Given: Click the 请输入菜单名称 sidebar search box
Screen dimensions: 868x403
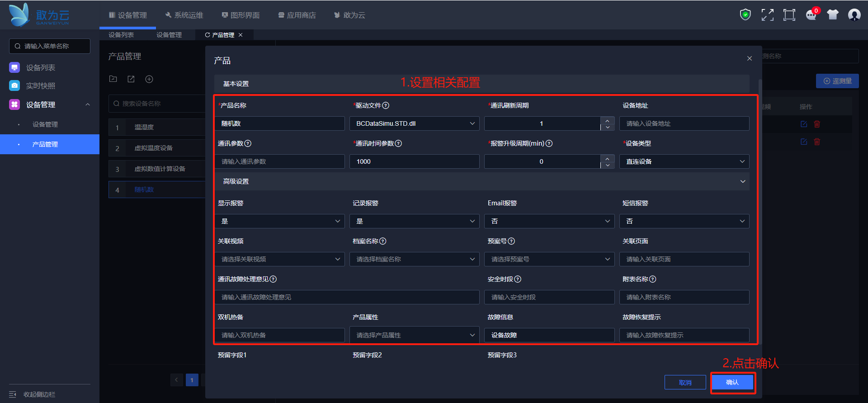Looking at the screenshot, I should click(50, 46).
